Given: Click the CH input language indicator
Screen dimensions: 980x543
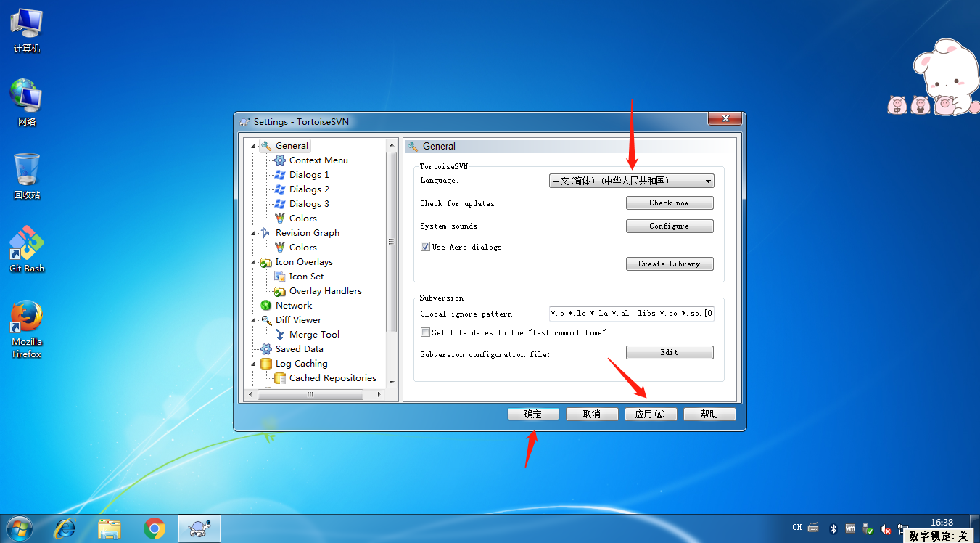Looking at the screenshot, I should pos(797,528).
